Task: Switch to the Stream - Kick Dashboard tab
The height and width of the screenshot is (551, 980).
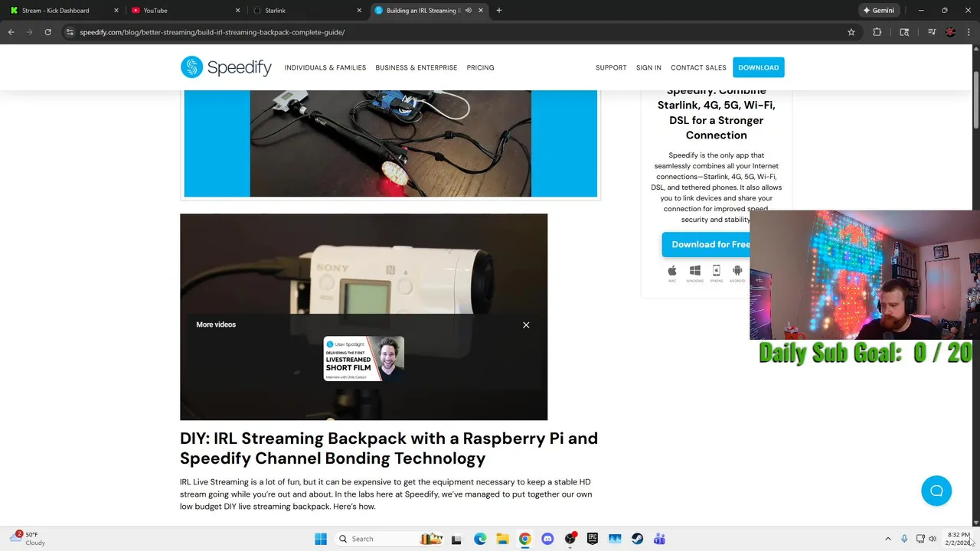Action: pyautogui.click(x=55, y=11)
